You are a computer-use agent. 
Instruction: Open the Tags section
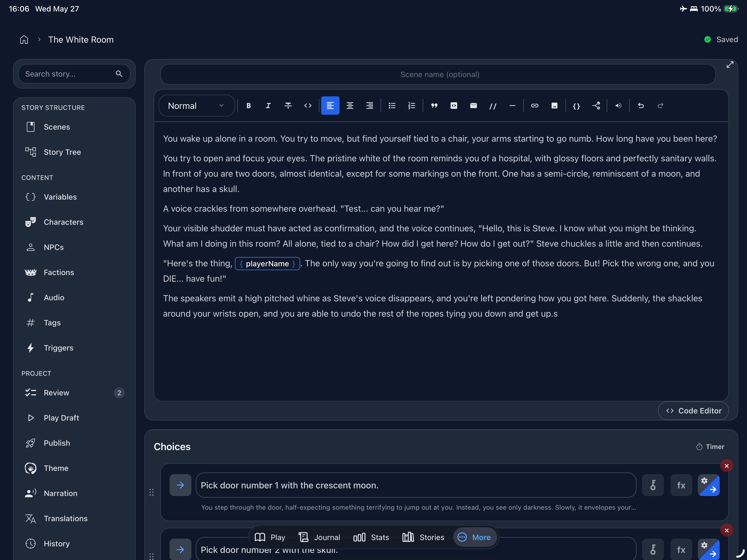(74, 323)
